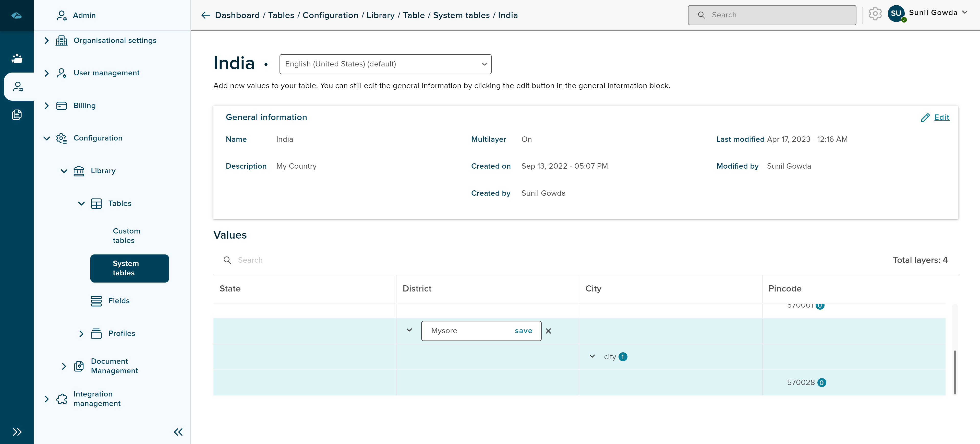Click the 570028 pincode value
Screen dimensions: 980x444
[x=801, y=382]
